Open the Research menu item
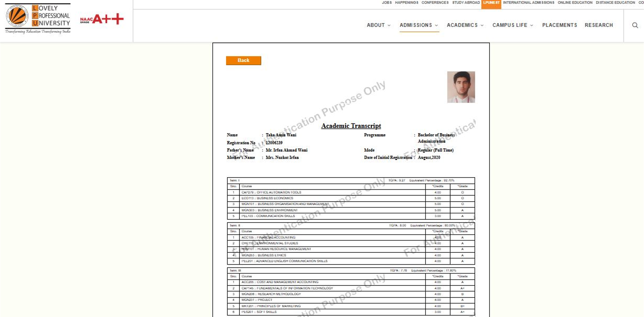The image size is (644, 317). (599, 25)
